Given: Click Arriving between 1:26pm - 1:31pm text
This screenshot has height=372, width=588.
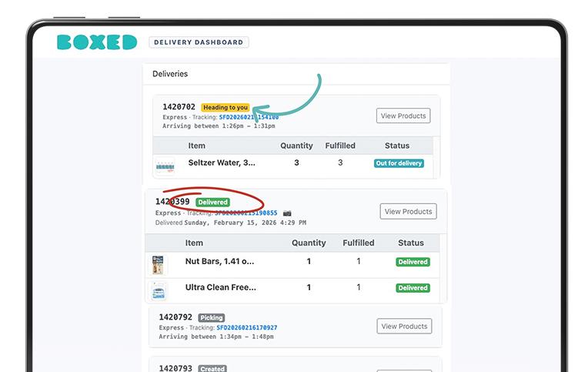Looking at the screenshot, I should click(x=219, y=126).
